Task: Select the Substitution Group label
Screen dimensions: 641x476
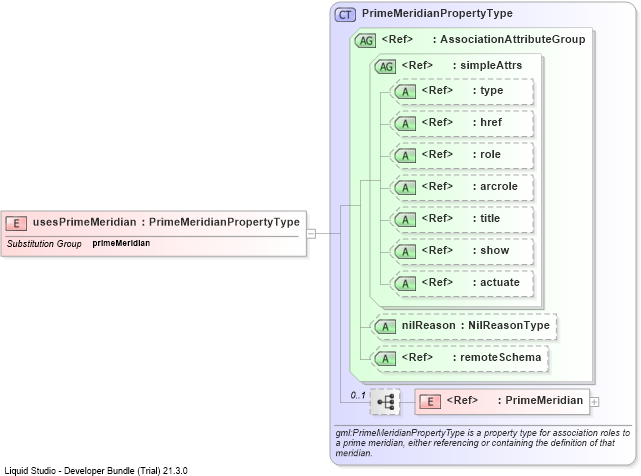Action: click(x=44, y=244)
